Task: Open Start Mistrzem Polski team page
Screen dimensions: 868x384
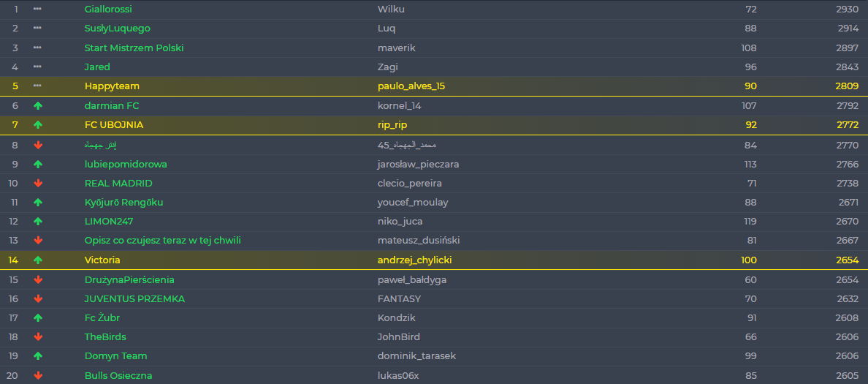Action: tap(134, 48)
